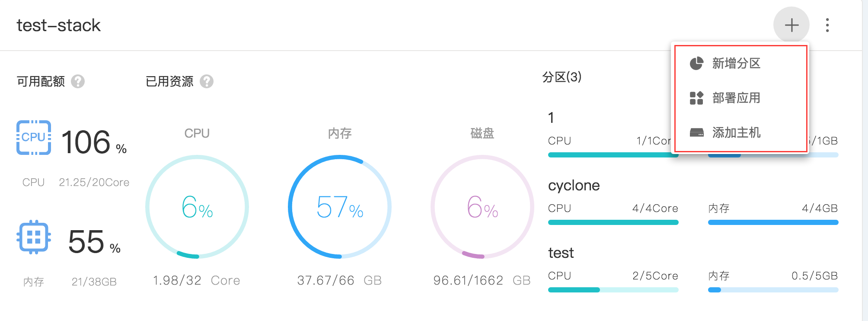Click the memory chip quota icon
Screen dimensions: 868x321
point(34,237)
